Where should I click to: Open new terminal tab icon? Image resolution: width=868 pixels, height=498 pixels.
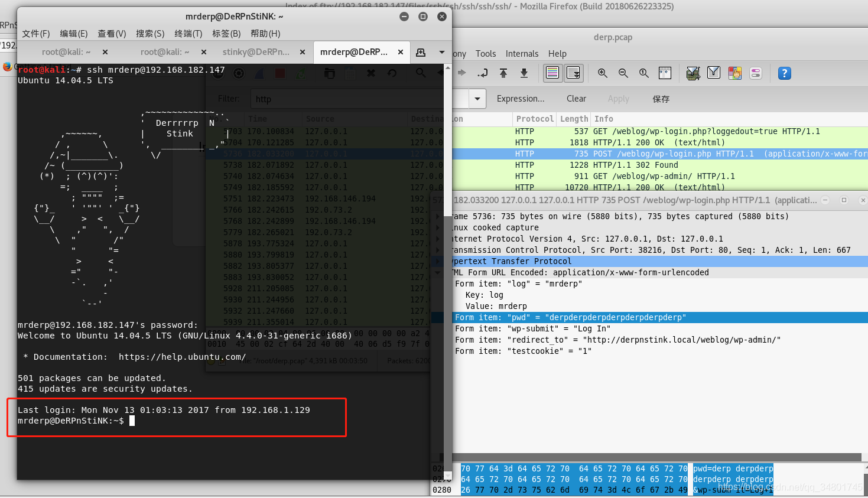tap(421, 52)
